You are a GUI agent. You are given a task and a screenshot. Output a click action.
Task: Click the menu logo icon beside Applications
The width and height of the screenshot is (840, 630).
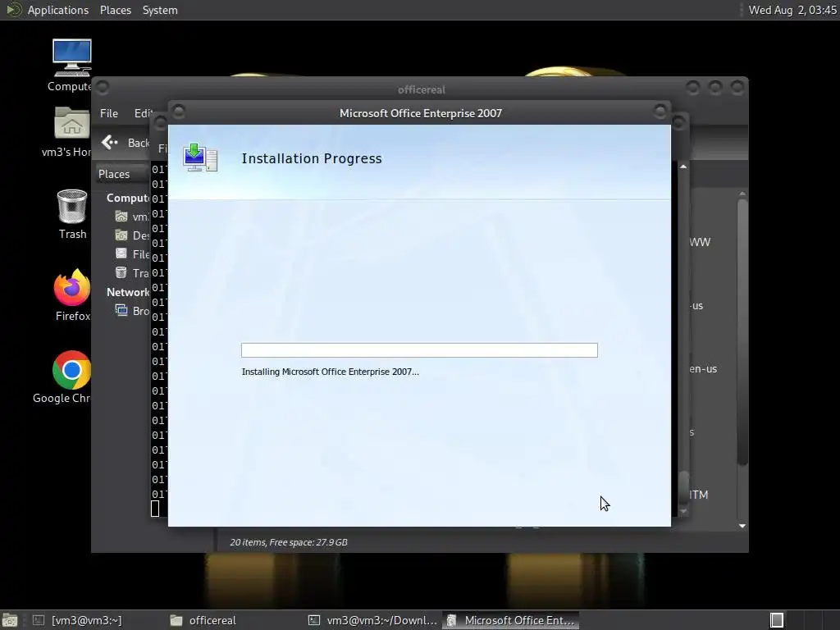tap(13, 10)
